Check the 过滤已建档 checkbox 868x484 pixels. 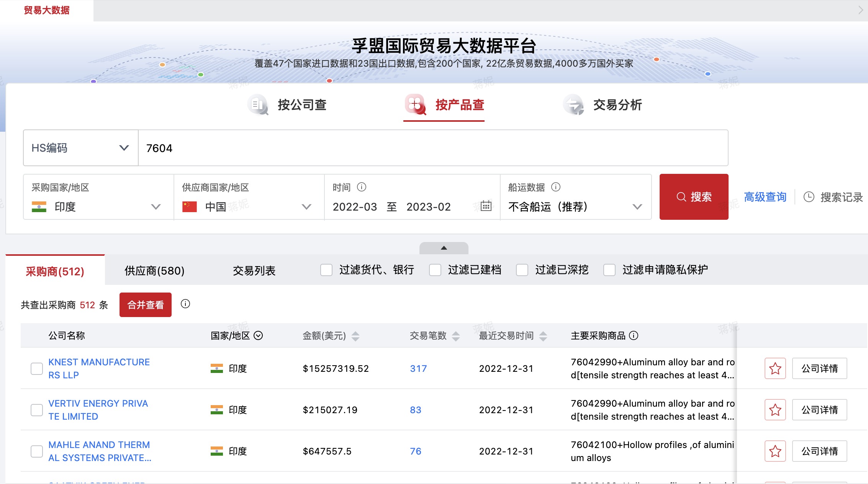click(x=435, y=270)
